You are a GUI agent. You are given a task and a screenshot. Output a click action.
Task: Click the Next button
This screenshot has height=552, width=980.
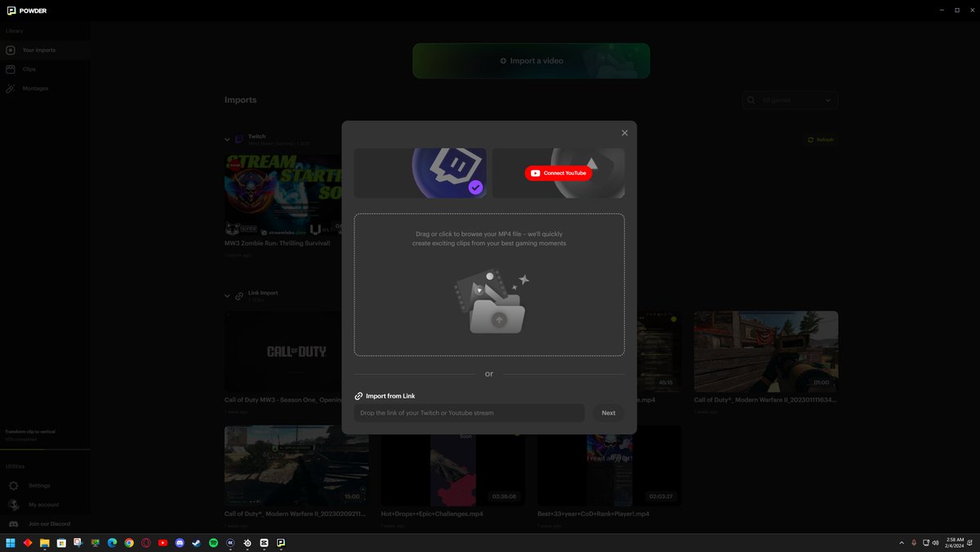608,413
